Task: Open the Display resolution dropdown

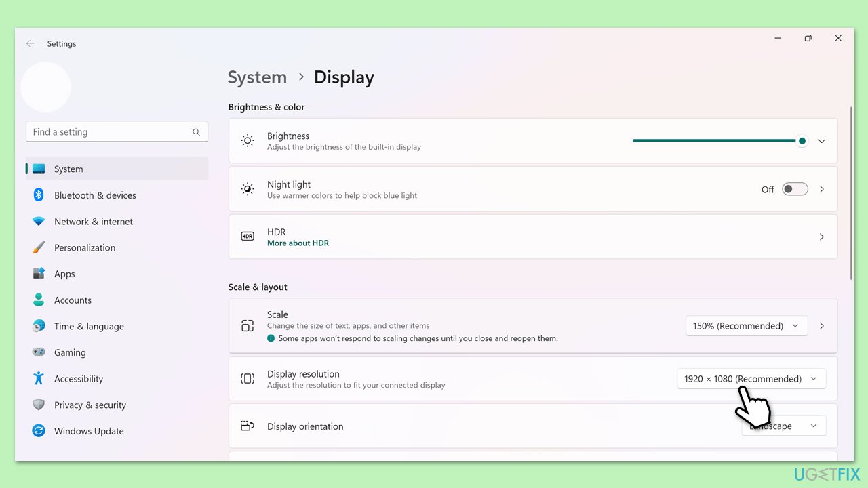Action: point(751,379)
